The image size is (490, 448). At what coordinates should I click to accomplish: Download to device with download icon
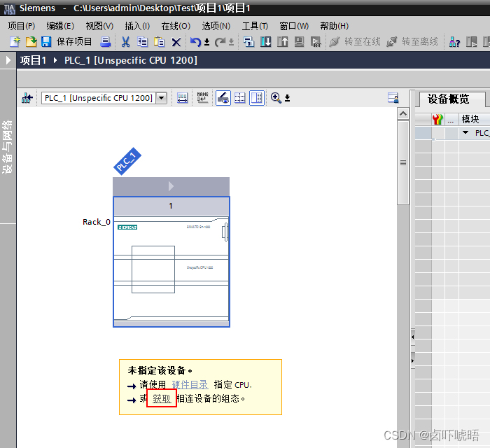coord(265,41)
